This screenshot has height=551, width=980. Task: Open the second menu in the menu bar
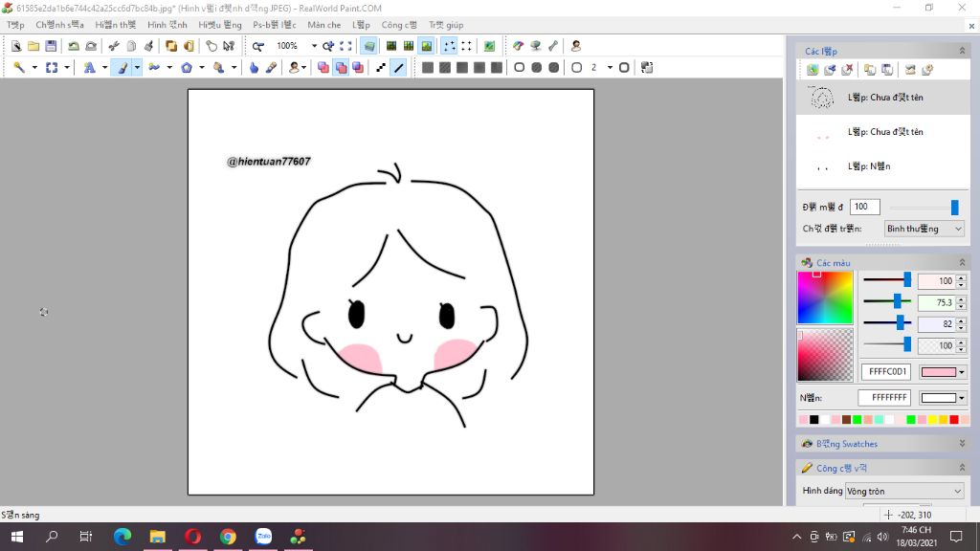[x=59, y=25]
